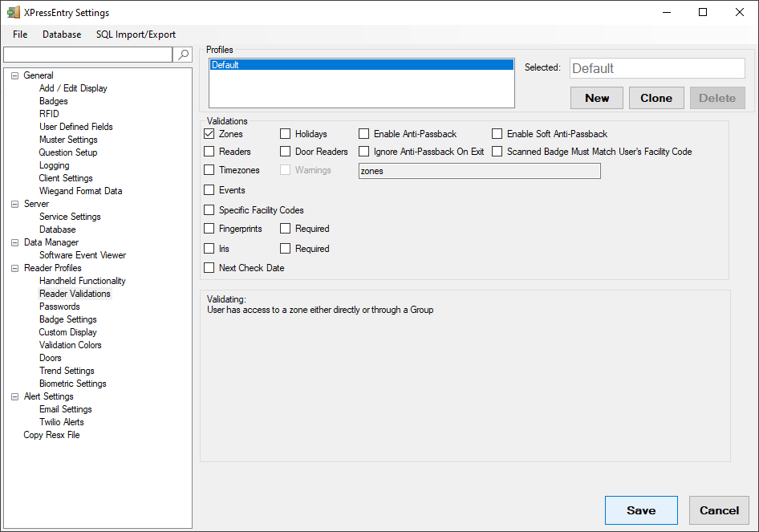The height and width of the screenshot is (532, 759).
Task: Collapse the General tree node
Action: pyautogui.click(x=15, y=75)
